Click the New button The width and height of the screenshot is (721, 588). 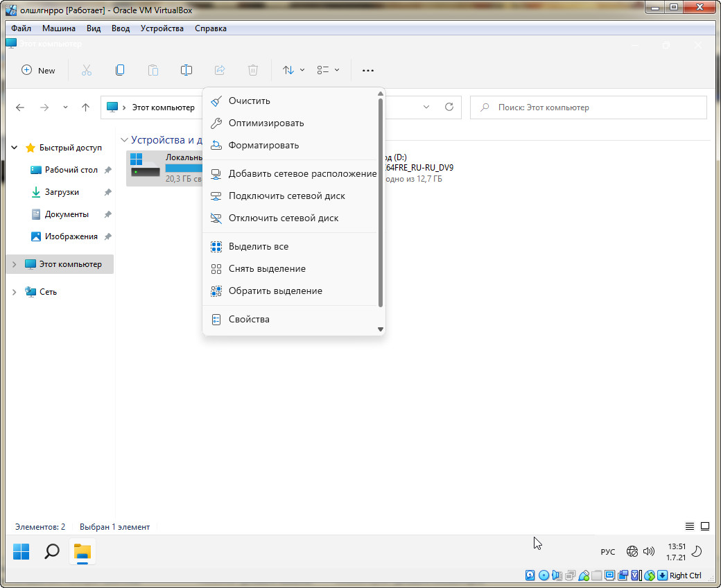(39, 70)
